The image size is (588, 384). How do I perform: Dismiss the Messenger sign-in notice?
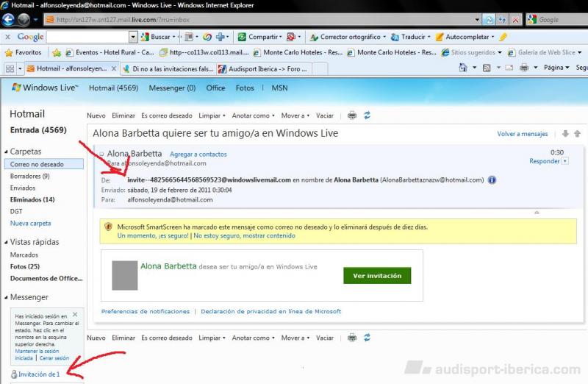tap(75, 315)
